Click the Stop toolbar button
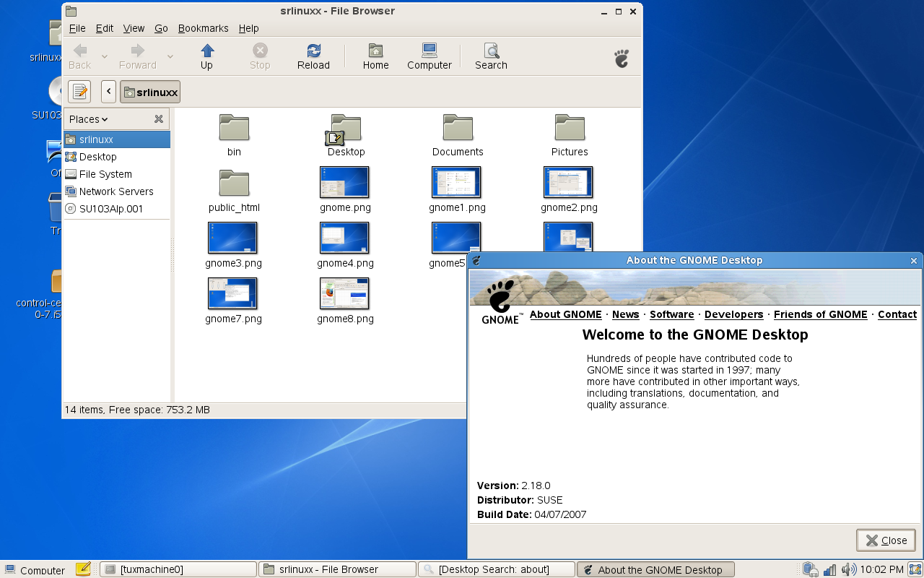The width and height of the screenshot is (924, 578). click(260, 56)
